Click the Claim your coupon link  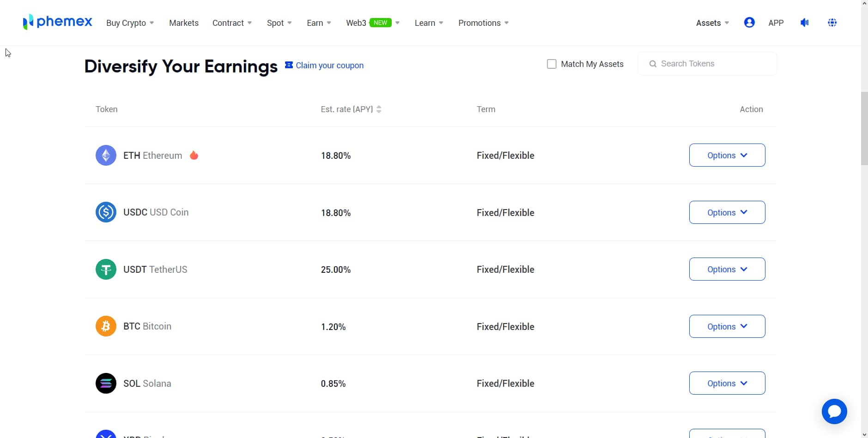coord(329,66)
